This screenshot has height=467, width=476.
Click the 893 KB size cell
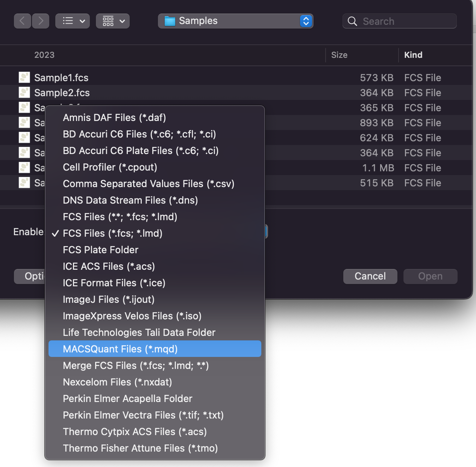pyautogui.click(x=376, y=123)
